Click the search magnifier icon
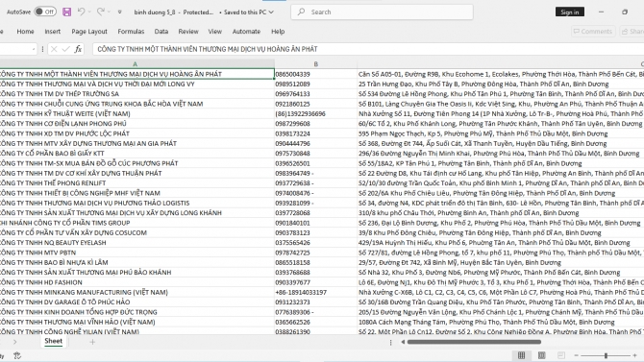The width and height of the screenshot is (644, 362). [301, 12]
